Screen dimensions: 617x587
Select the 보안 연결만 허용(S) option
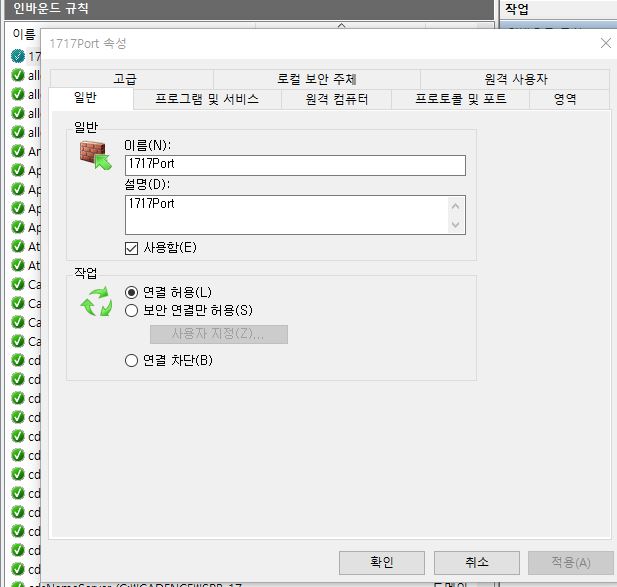[131, 311]
